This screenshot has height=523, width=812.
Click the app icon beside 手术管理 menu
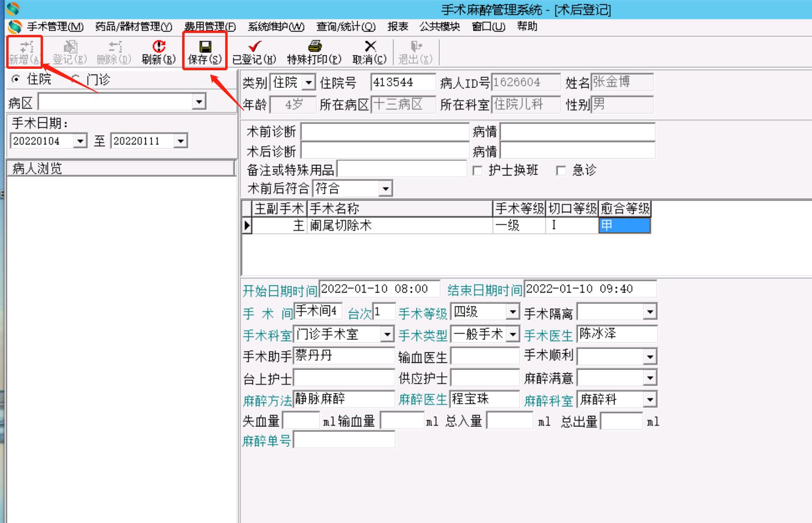pos(15,27)
